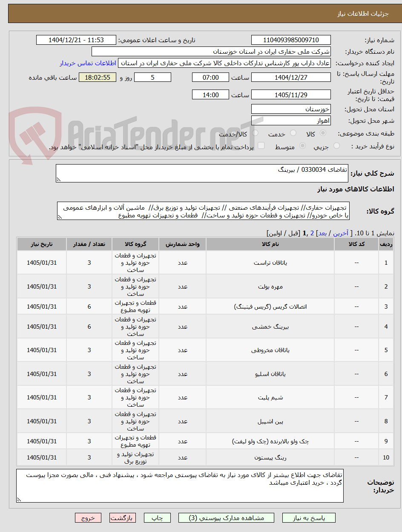Select item name یاتاقان مخروطی

click(x=270, y=350)
